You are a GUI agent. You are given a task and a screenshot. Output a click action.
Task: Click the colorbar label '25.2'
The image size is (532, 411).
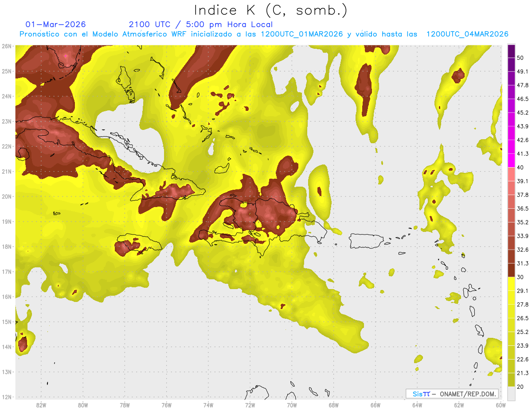coord(523,332)
